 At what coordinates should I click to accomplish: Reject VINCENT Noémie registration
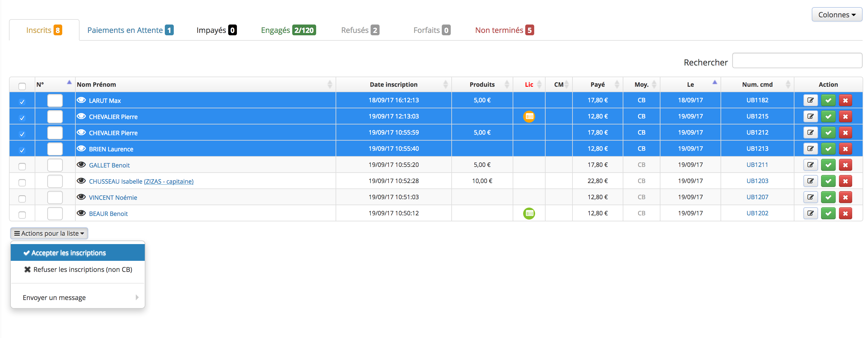(x=845, y=197)
